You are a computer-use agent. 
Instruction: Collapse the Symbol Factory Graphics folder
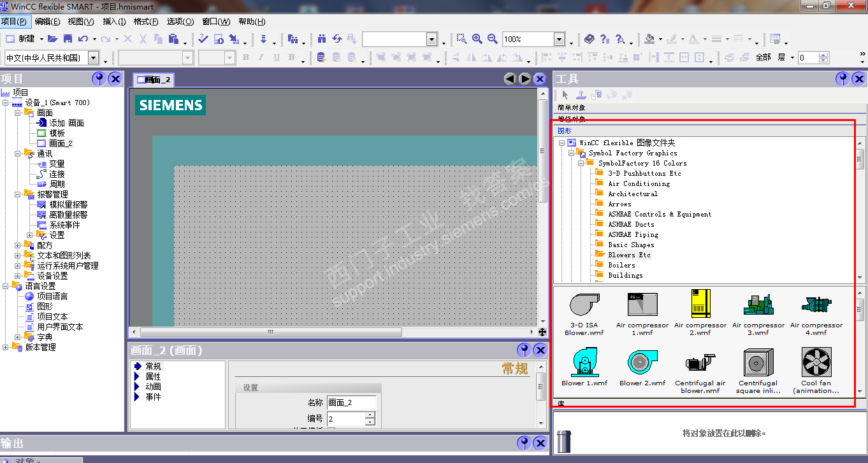[x=572, y=153]
